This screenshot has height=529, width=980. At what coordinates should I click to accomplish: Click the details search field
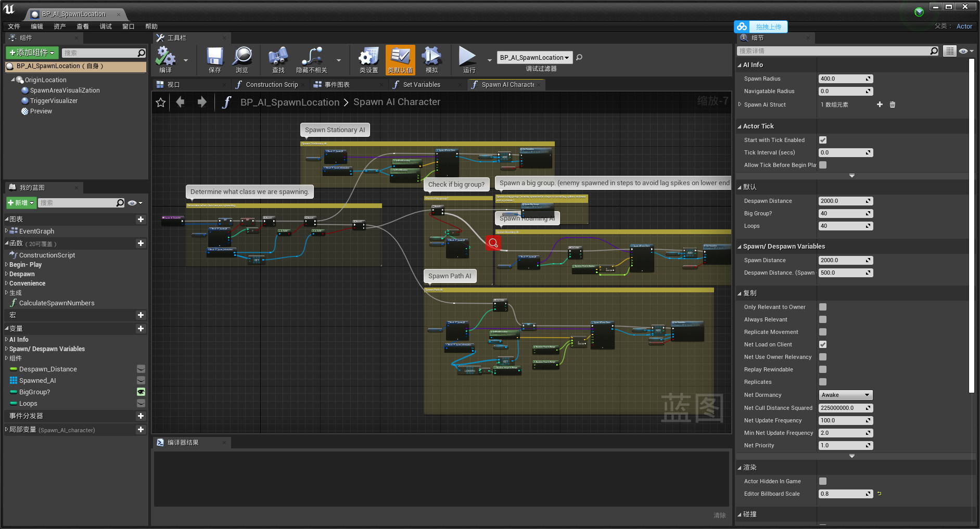[x=837, y=51]
